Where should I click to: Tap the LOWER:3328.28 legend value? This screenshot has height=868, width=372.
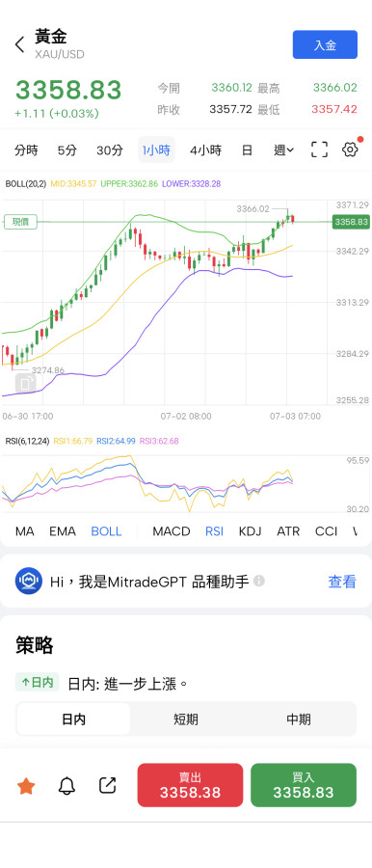[x=192, y=183]
